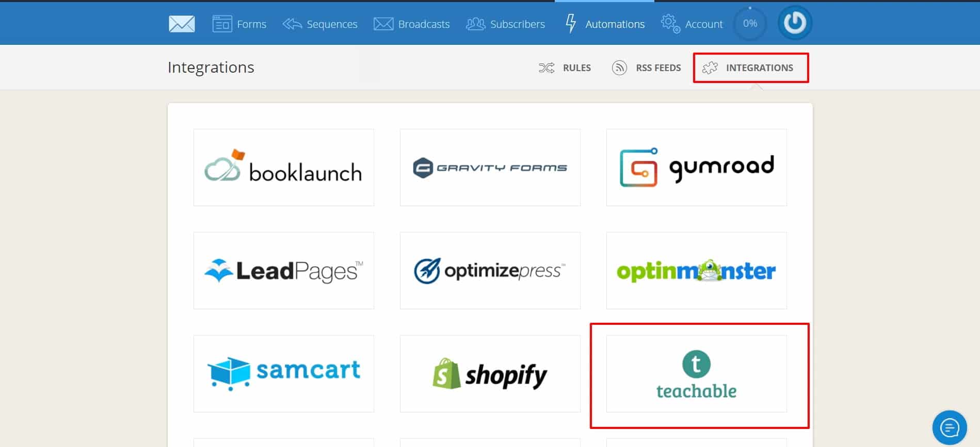Select the booklaunch integration card
Screen dimensions: 980x447
click(284, 168)
